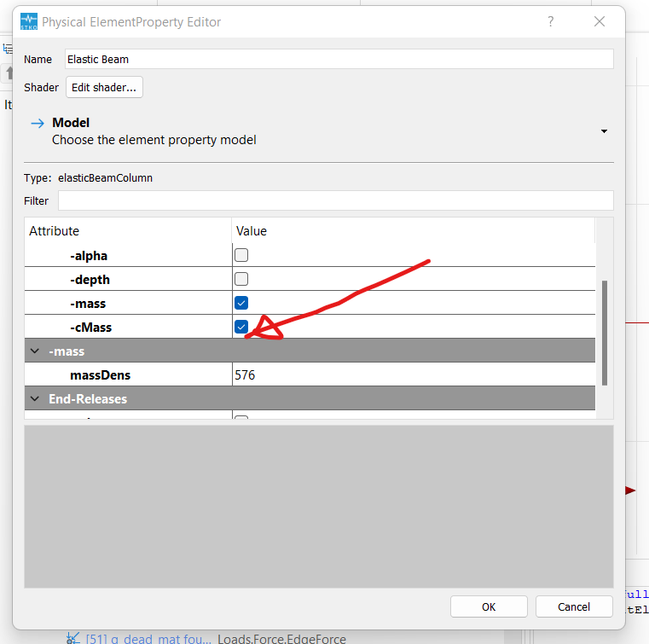649x644 pixels.
Task: Select the -cMass attribute row label
Action: coord(90,328)
